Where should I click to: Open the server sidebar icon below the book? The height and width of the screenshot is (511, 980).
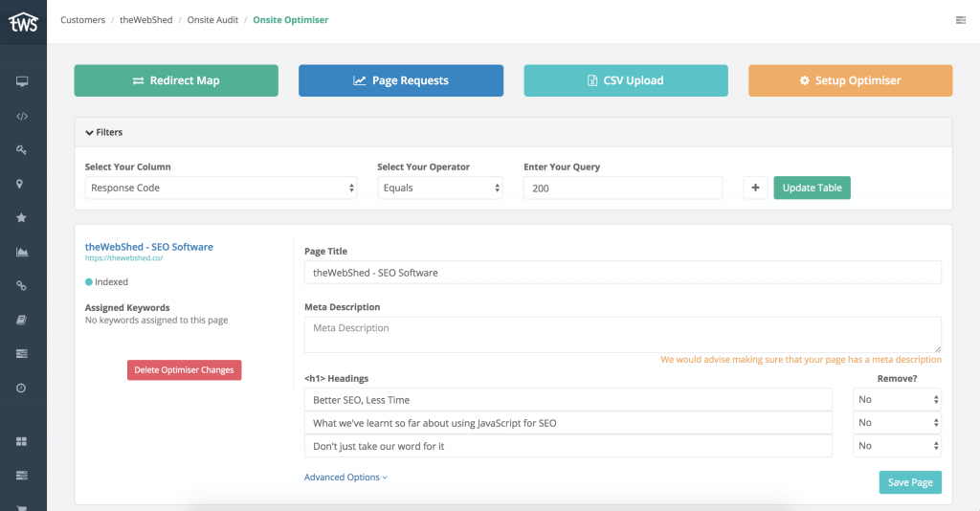click(x=21, y=353)
